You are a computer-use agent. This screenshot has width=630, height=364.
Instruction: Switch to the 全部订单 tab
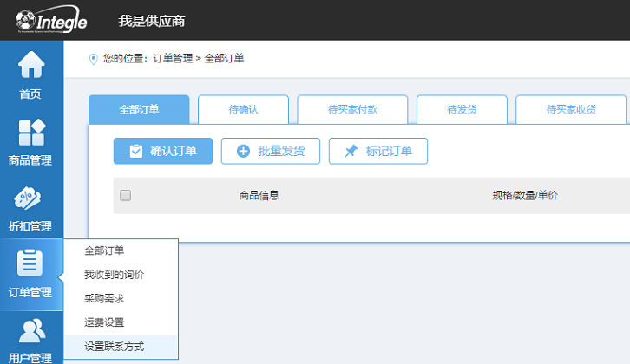(139, 110)
